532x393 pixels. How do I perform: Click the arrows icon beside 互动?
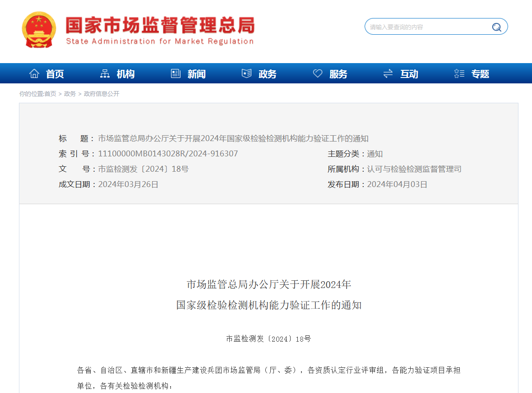388,73
